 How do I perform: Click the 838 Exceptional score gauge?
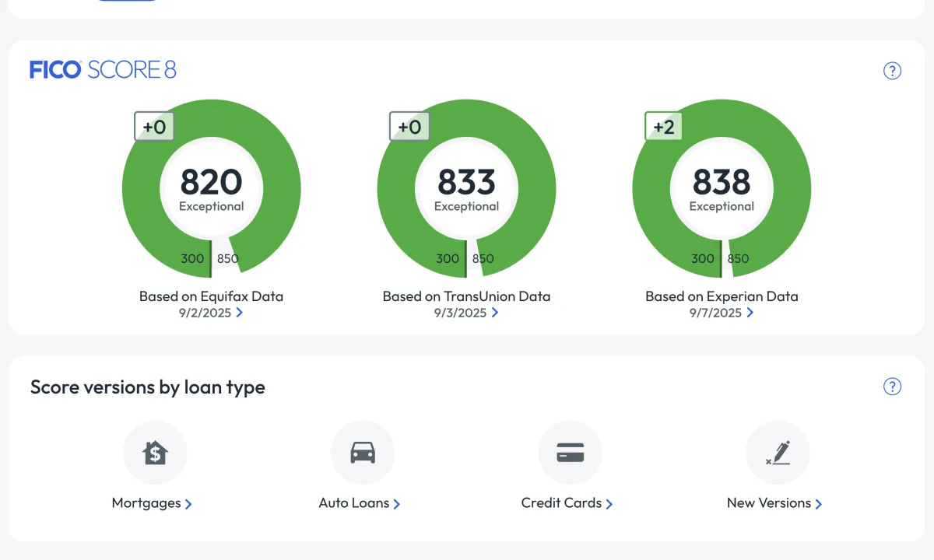(x=722, y=189)
